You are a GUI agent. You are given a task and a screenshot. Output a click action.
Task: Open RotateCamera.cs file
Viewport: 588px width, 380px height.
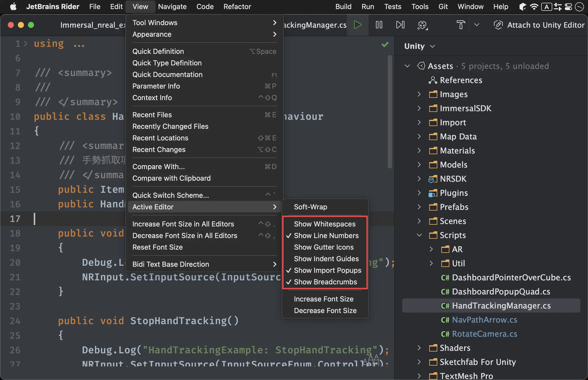[x=479, y=334]
